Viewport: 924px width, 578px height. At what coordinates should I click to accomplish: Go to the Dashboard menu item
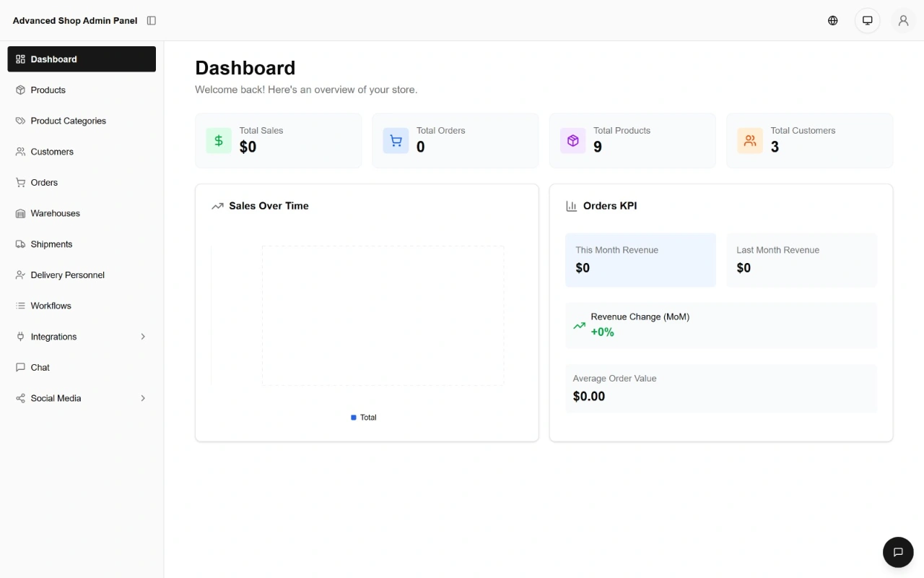pyautogui.click(x=82, y=59)
